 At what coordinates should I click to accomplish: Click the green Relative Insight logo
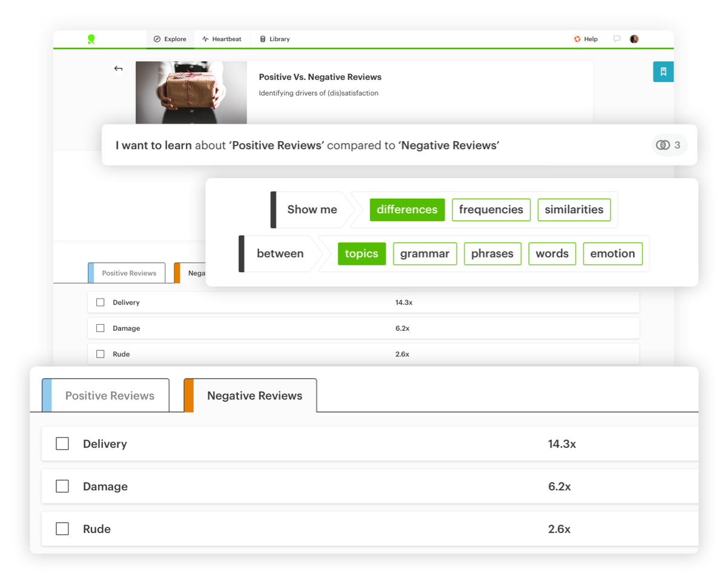(x=91, y=39)
